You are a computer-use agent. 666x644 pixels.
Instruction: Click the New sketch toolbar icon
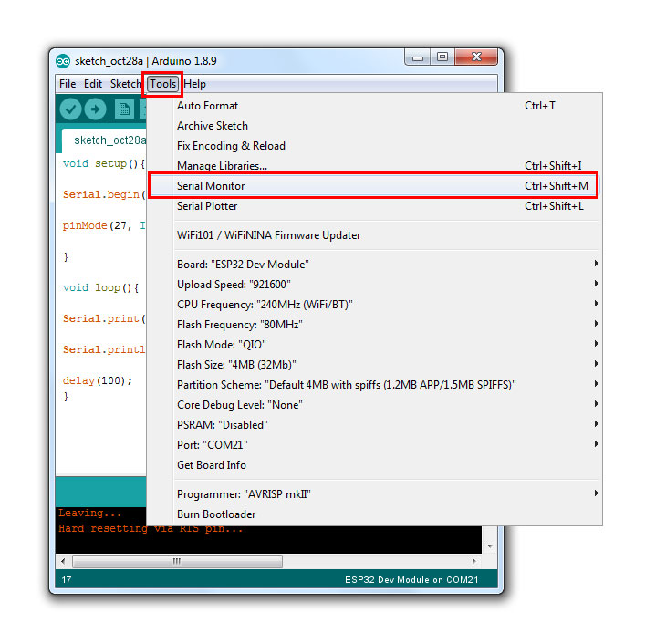[x=124, y=109]
